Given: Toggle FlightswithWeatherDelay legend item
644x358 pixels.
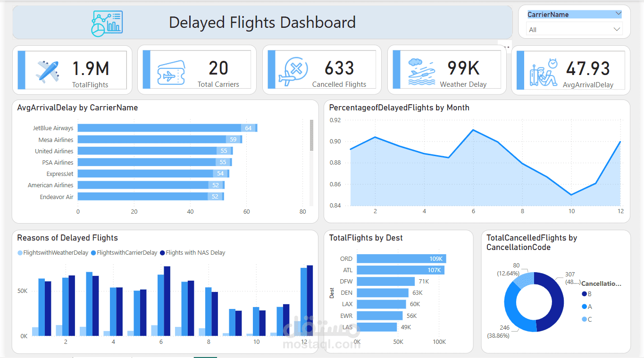Looking at the screenshot, I should 53,253.
